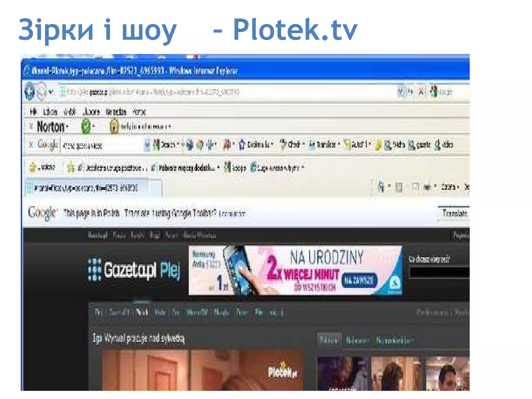Click the first item in the site navigation bar
The width and height of the screenshot is (532, 399).
pos(98,312)
